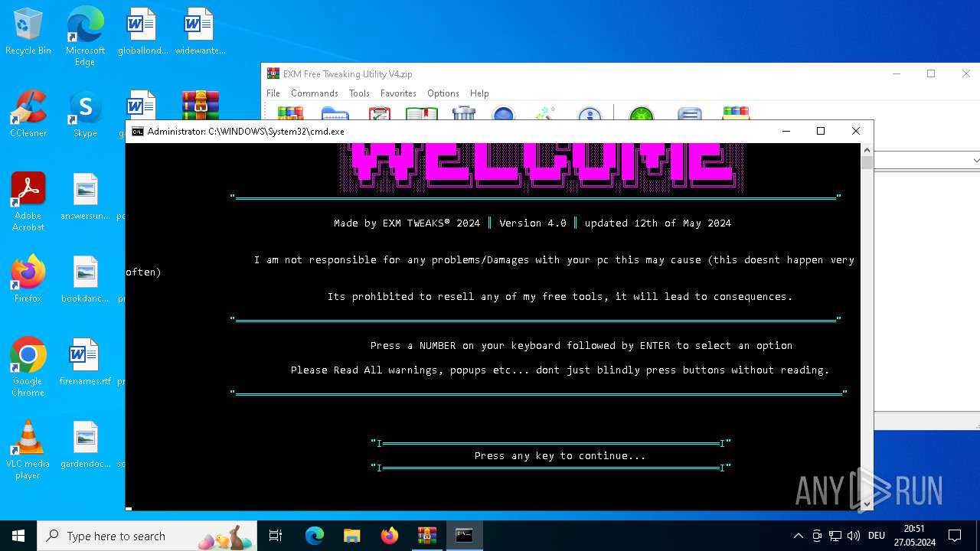Select the Microsoft Edge desktop shortcut
This screenshot has width=980, height=551.
pyautogui.click(x=85, y=37)
